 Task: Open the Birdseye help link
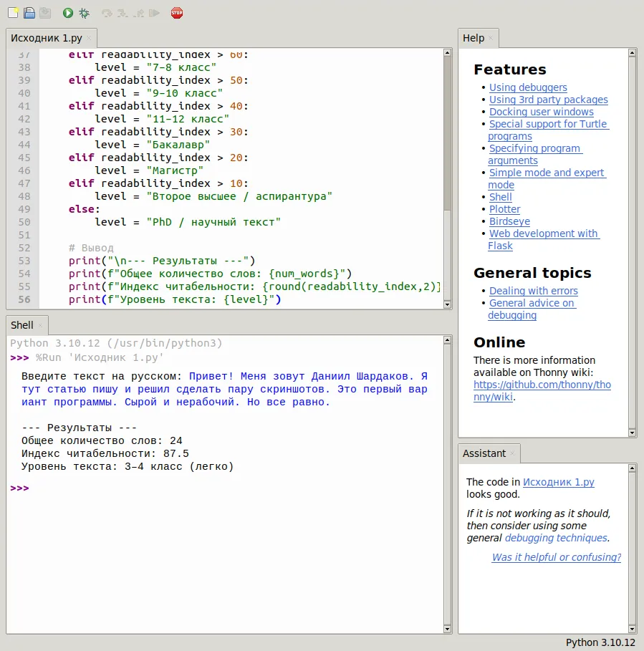[x=509, y=221]
